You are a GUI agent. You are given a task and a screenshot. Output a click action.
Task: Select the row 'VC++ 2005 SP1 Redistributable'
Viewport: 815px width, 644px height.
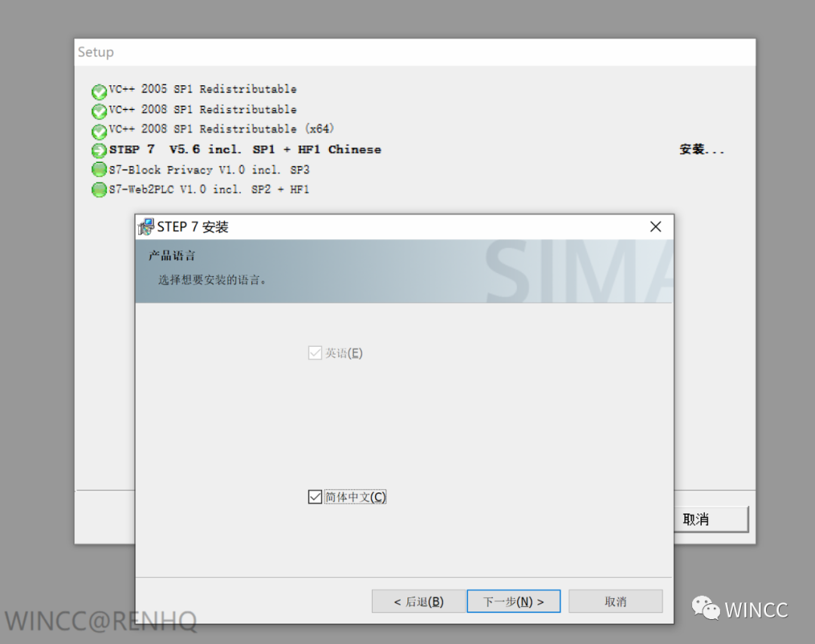(x=203, y=89)
